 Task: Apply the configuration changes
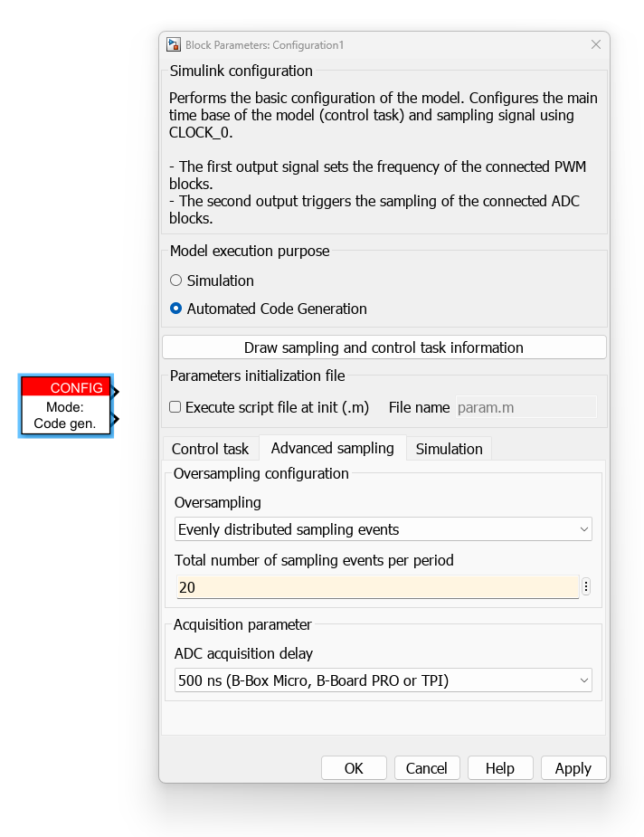573,768
